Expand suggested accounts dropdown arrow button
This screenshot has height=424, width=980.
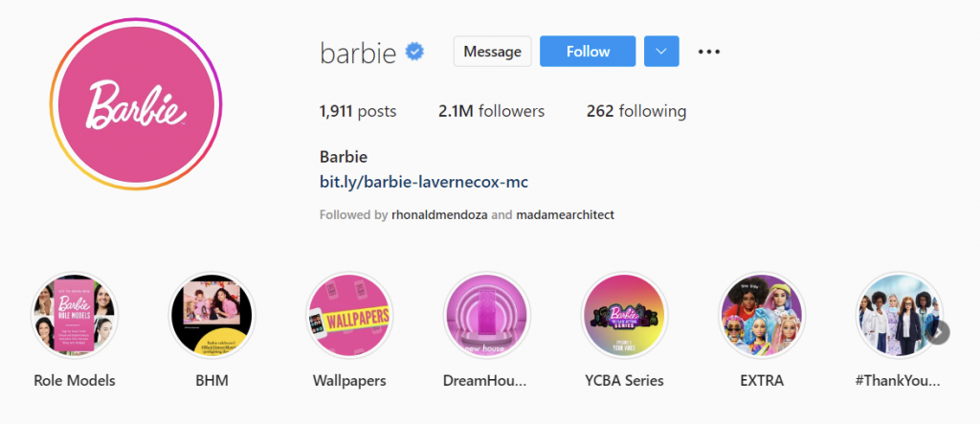point(661,52)
